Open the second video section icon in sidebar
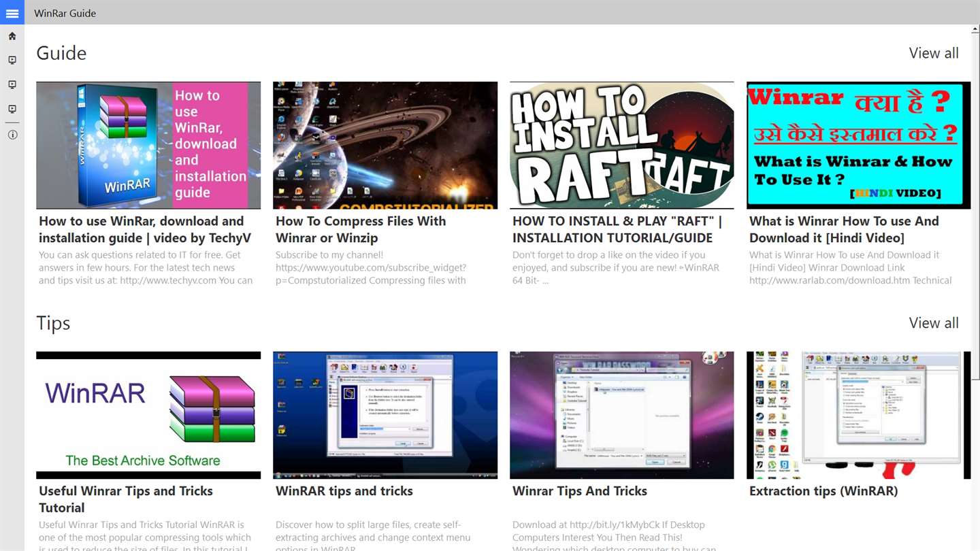 pyautogui.click(x=12, y=85)
